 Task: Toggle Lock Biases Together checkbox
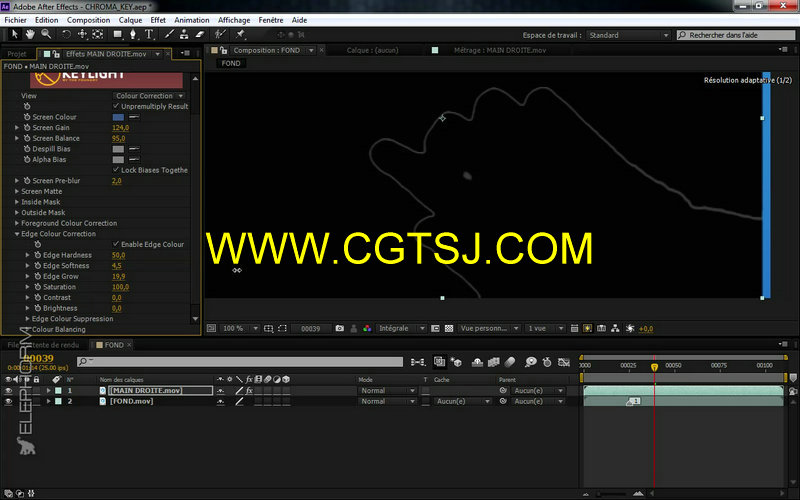[116, 170]
